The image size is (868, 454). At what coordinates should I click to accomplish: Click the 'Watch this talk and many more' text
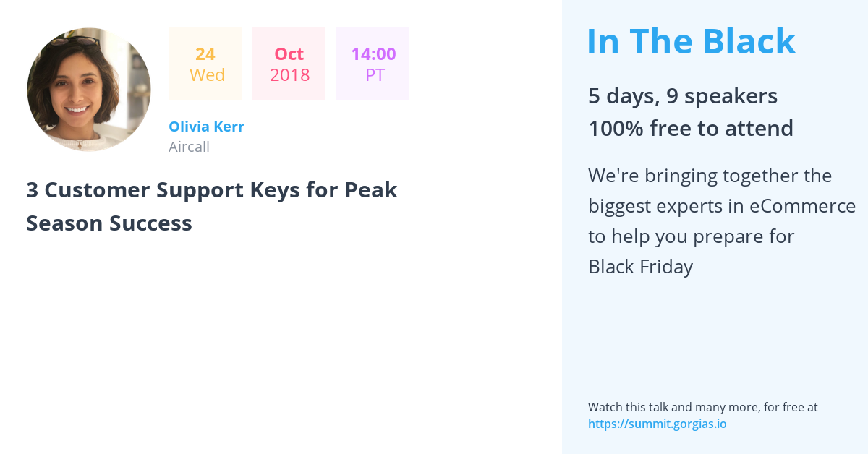click(x=702, y=407)
